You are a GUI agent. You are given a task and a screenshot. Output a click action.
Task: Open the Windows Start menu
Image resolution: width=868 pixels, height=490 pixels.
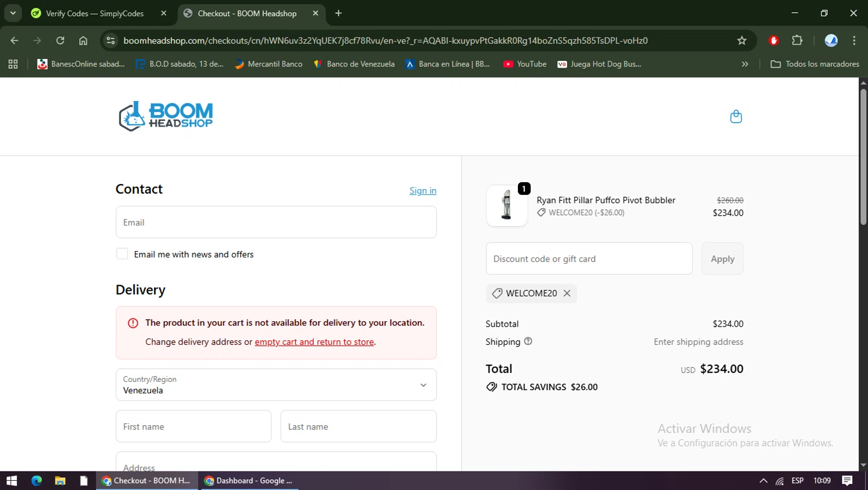click(x=12, y=481)
